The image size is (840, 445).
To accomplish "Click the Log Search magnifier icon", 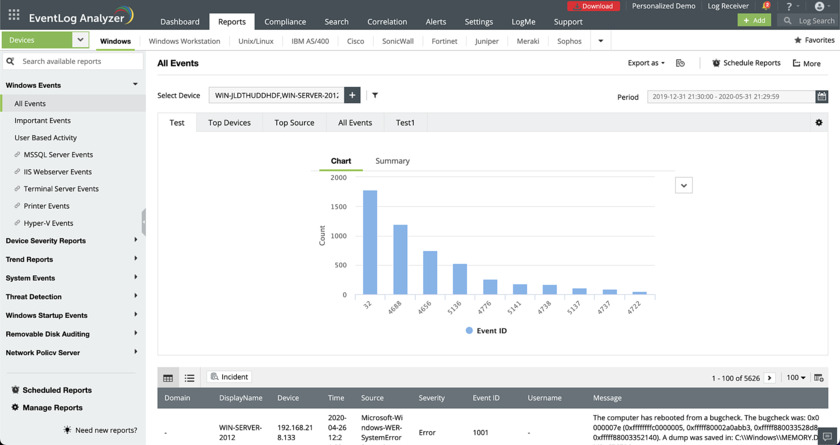I will pos(787,20).
